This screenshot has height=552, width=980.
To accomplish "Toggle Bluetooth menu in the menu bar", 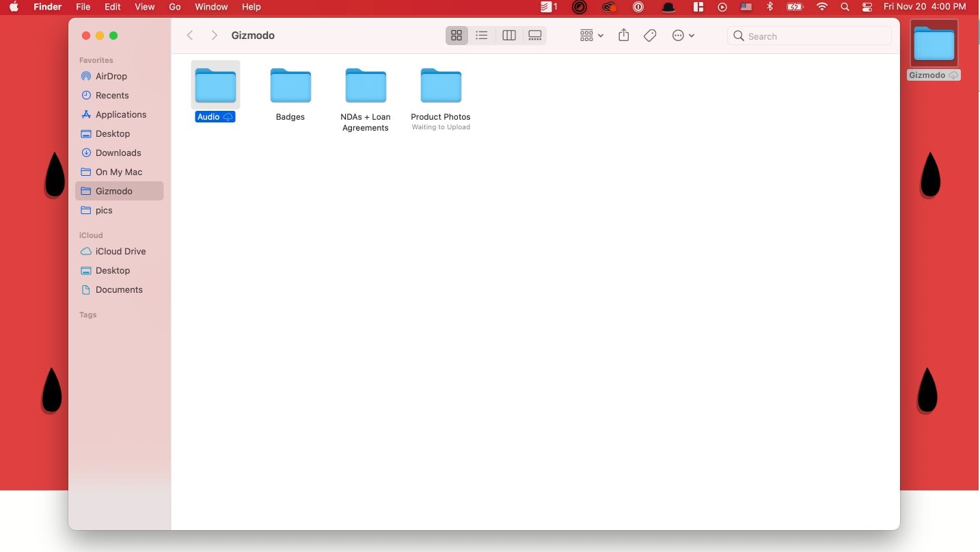I will 770,8.
